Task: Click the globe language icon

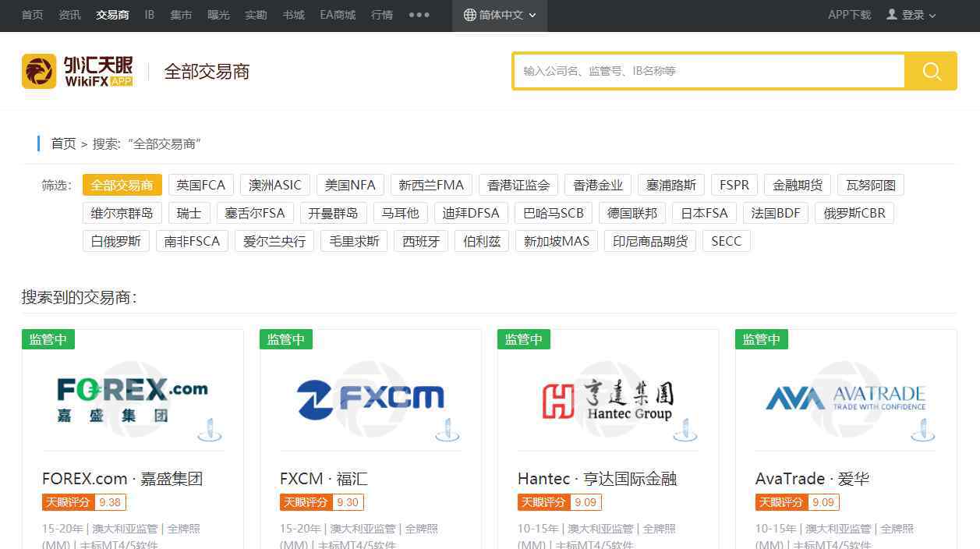Action: [469, 15]
